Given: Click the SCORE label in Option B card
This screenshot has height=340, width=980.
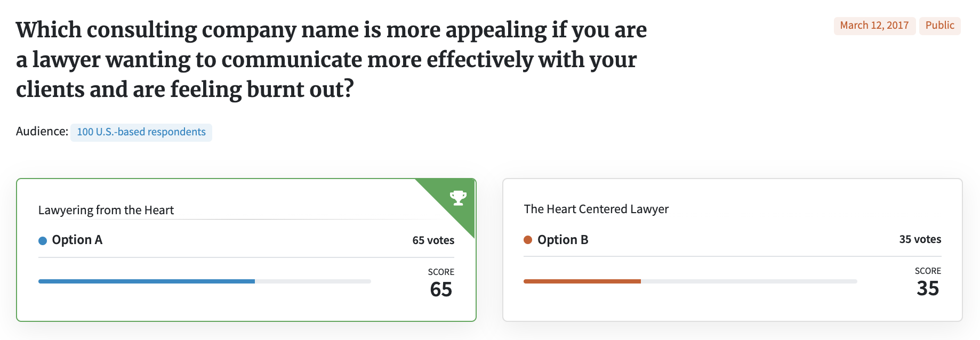Looking at the screenshot, I should [928, 271].
